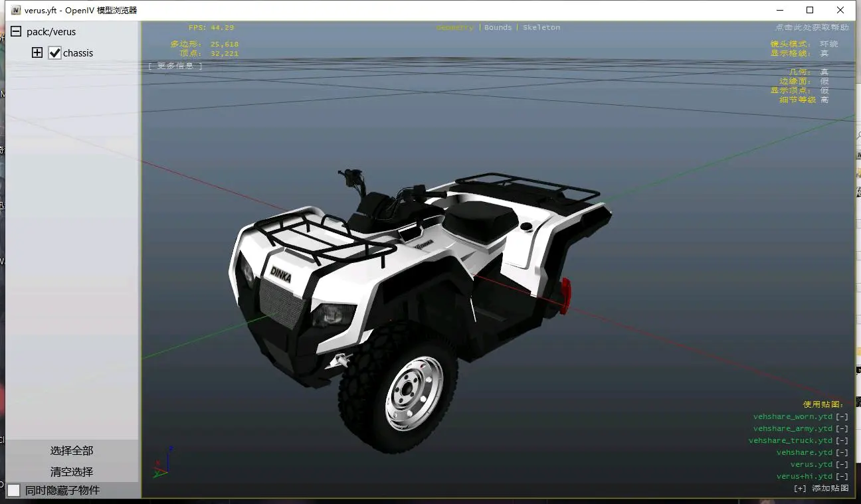Remove vehshare_truck.ytd with its [-] button
The height and width of the screenshot is (504, 861).
842,441
